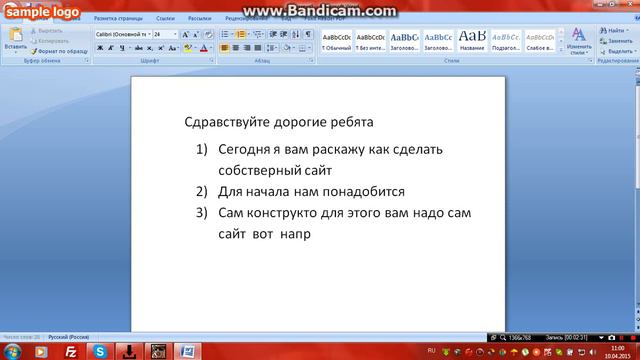
Task: Toggle Italic (К) formatting
Action: click(x=111, y=48)
